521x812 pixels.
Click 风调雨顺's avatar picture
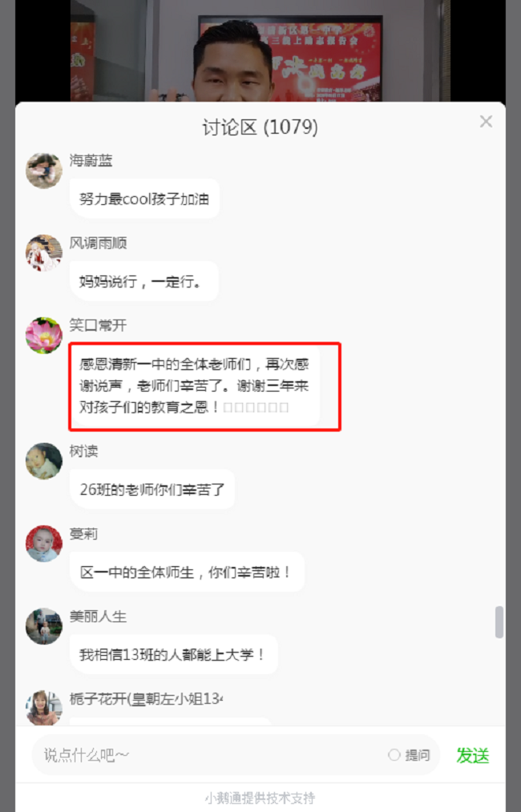coord(44,253)
